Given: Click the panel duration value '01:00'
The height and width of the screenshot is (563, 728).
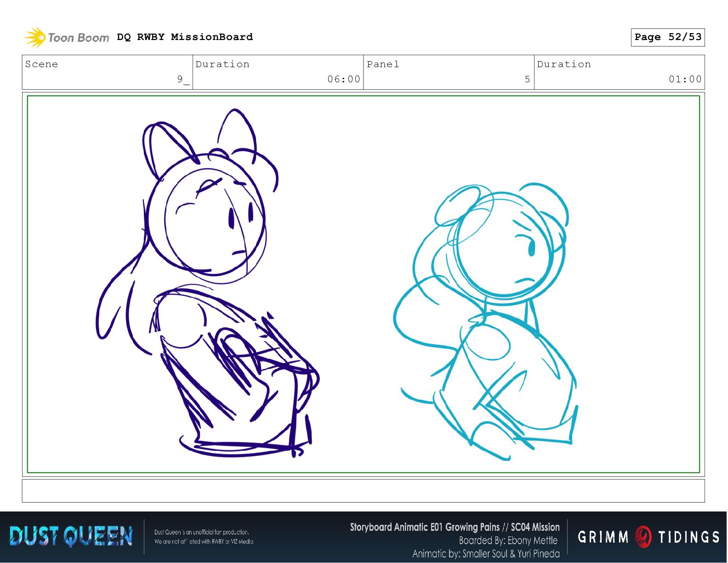Looking at the screenshot, I should click(685, 79).
